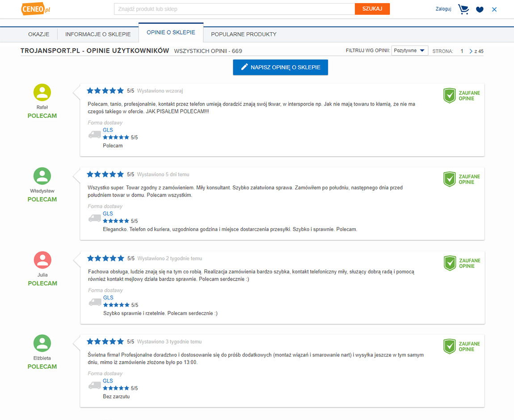514x420 pixels.
Task: Click the delivery truck icon in Julia's review
Action: tap(95, 302)
